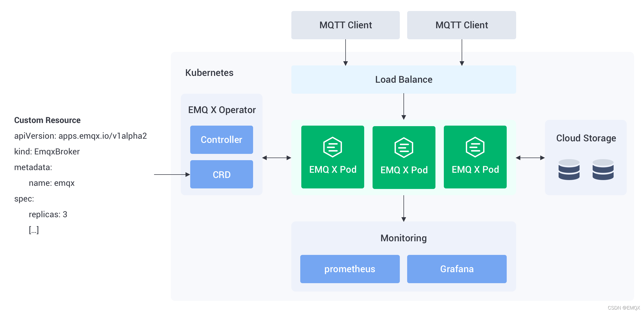Click the 'apiVersion: apps.emqx.io/v1alpha2' line
Screen dimensions: 644x313
pyautogui.click(x=80, y=136)
